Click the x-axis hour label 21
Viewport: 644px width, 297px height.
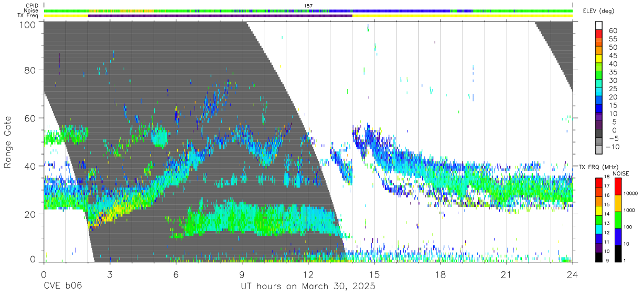tap(507, 274)
